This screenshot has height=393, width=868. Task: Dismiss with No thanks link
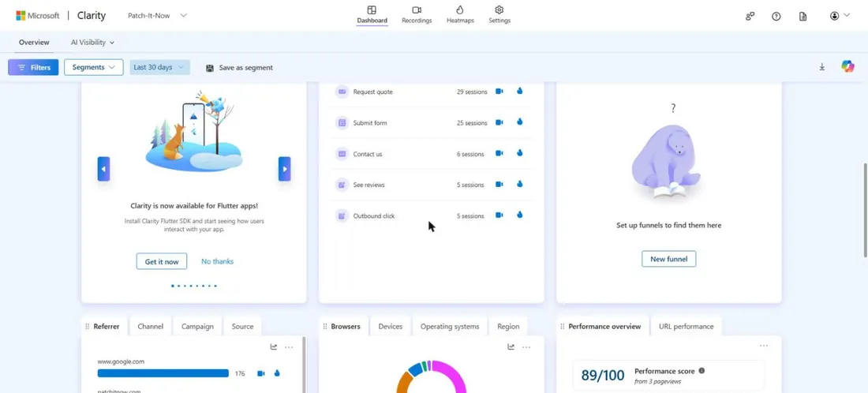coord(218,261)
